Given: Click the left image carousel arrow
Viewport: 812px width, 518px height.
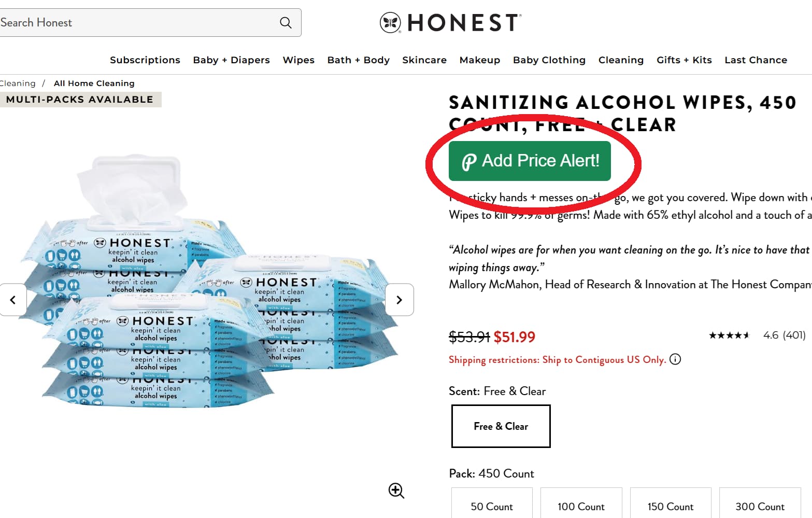Looking at the screenshot, I should click(x=13, y=299).
